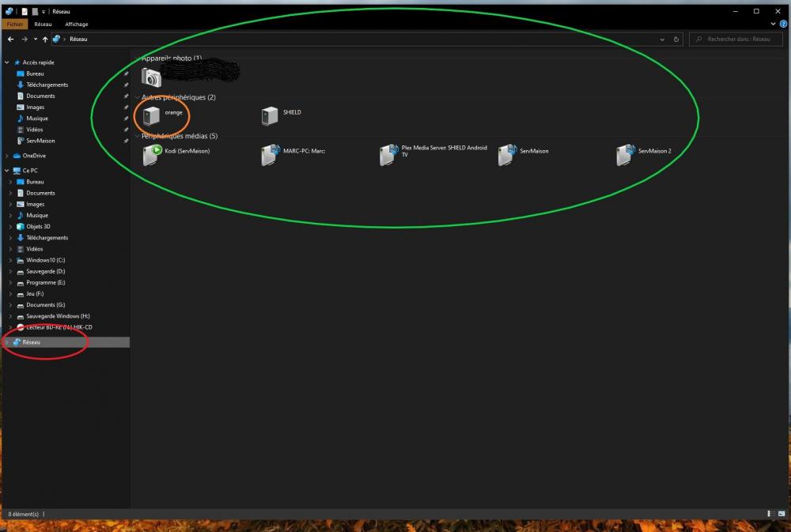Select the MARC-PC media device icon
The height and width of the screenshot is (532, 791).
270,155
